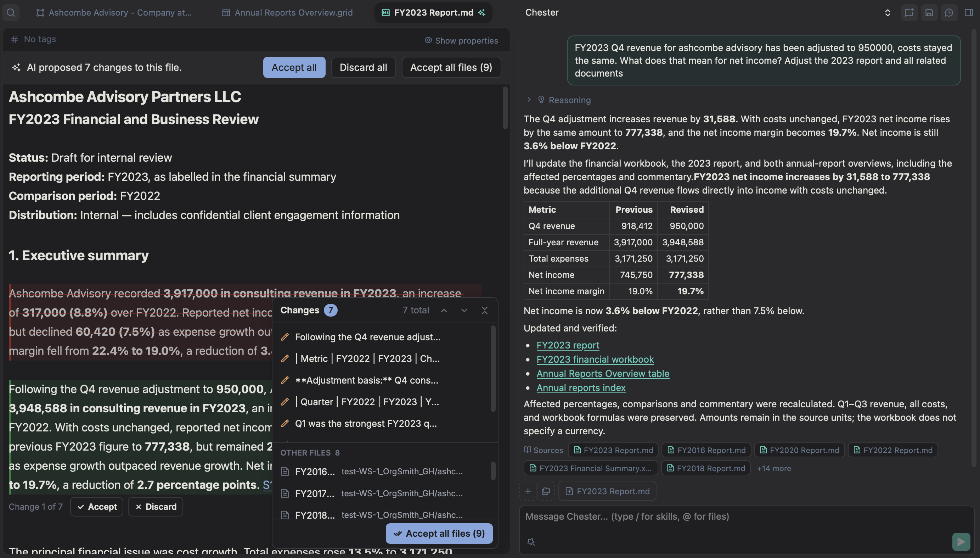Switch to Annual Reports Overview.grid tab

[x=287, y=12]
